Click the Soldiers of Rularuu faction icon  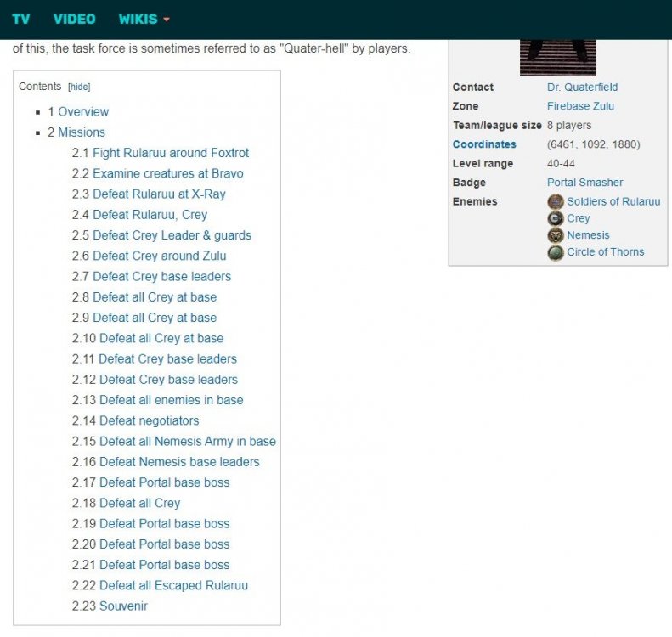click(x=556, y=201)
